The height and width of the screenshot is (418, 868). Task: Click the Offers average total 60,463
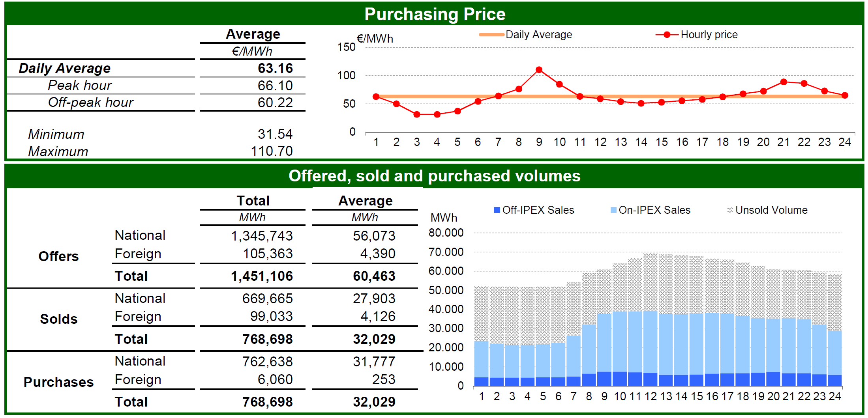coord(374,276)
